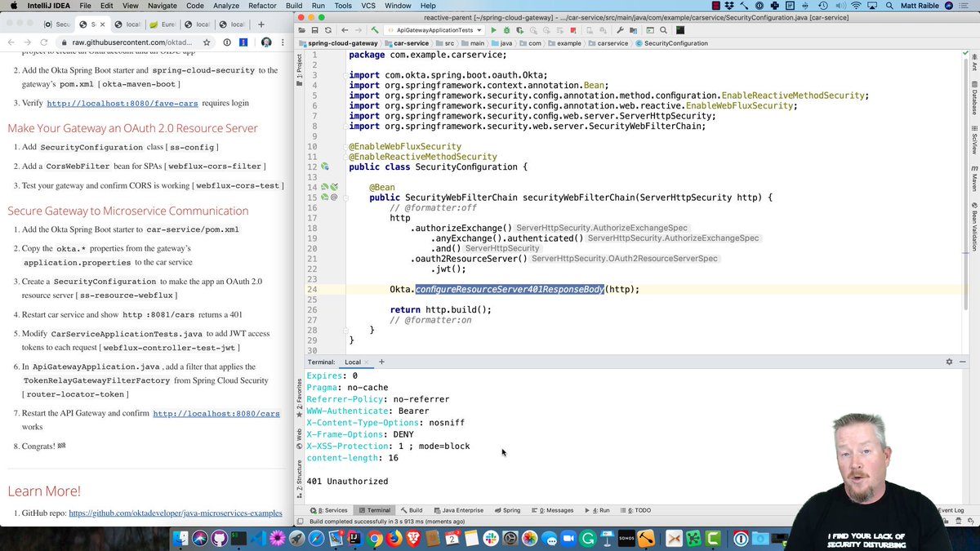Screen dimensions: 980x551
Task: Open the Messages tool window tab
Action: pos(555,510)
